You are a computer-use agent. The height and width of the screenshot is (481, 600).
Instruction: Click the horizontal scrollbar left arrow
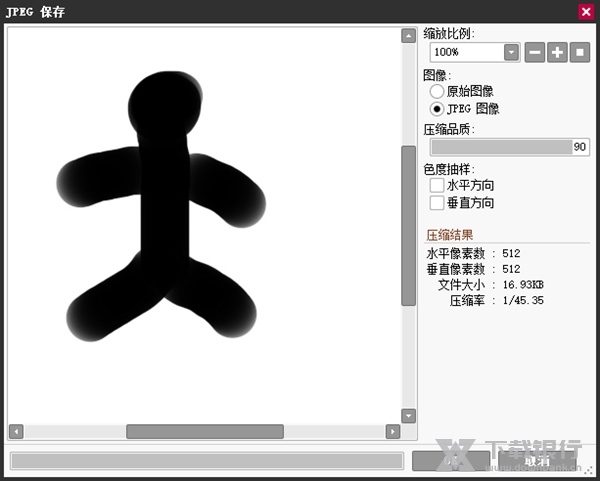(x=16, y=431)
